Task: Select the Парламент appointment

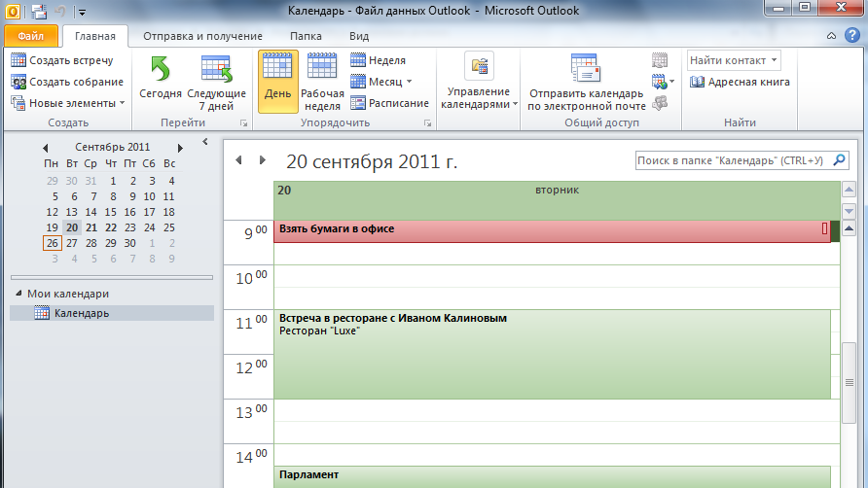Action: tap(552, 477)
